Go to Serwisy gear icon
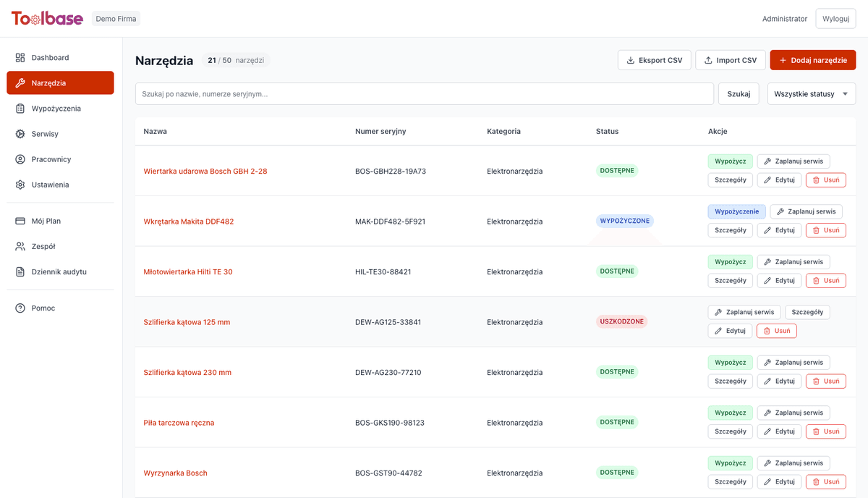The width and height of the screenshot is (868, 498). 20,134
